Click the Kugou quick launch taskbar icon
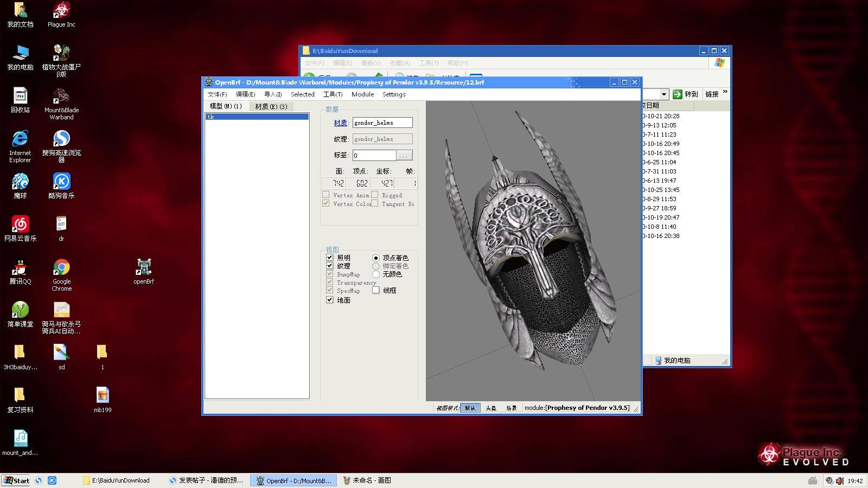The height and width of the screenshot is (488, 868). (52, 480)
